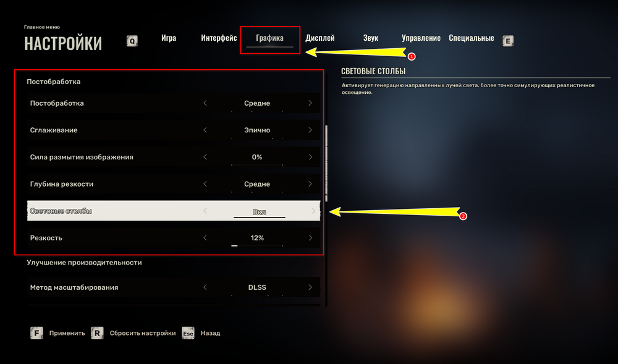Cycle Метод масштабирования with left arrow

click(x=205, y=287)
